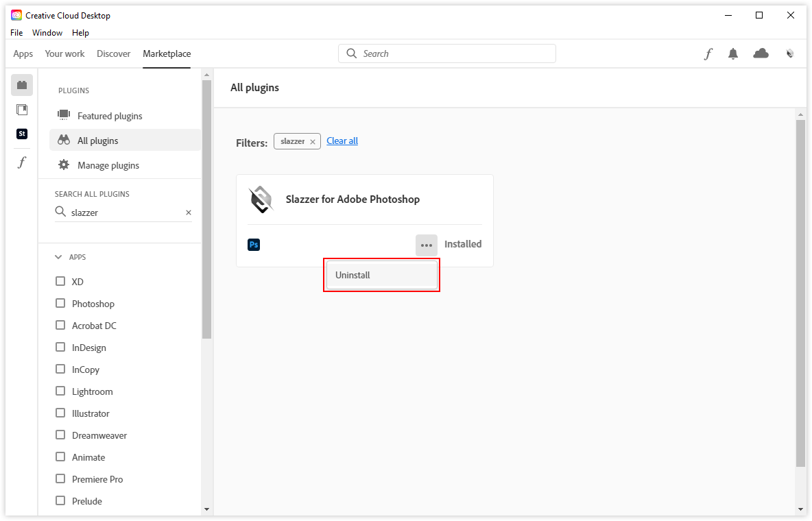This screenshot has width=812, height=521.
Task: Click the main panel scrollbar thumb
Action: tap(800, 293)
